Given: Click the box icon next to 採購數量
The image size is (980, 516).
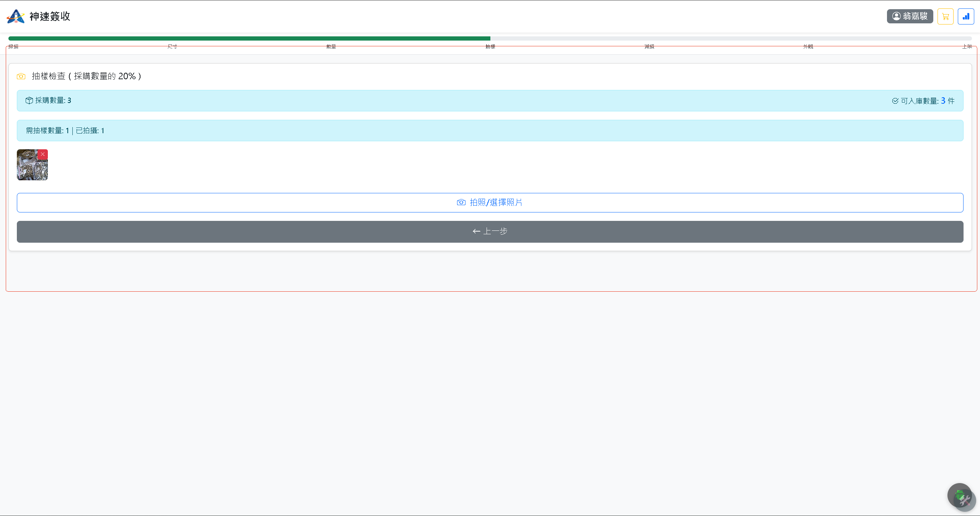Looking at the screenshot, I should pyautogui.click(x=29, y=100).
